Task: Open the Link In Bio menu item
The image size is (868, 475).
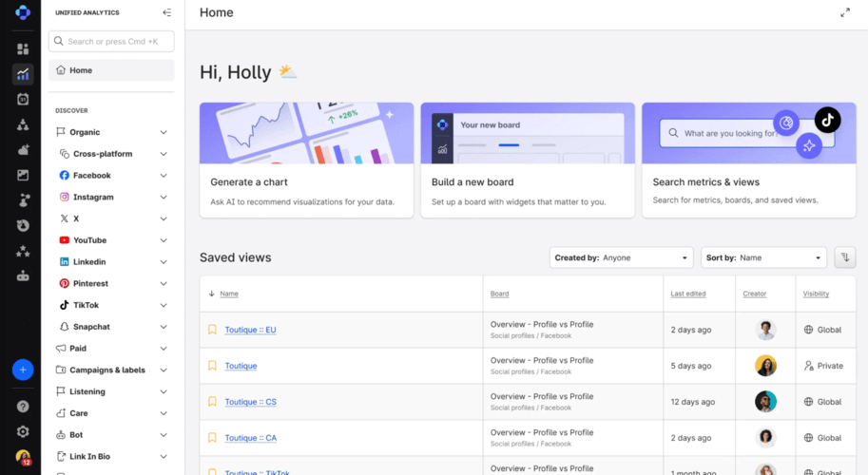Action: (x=111, y=456)
